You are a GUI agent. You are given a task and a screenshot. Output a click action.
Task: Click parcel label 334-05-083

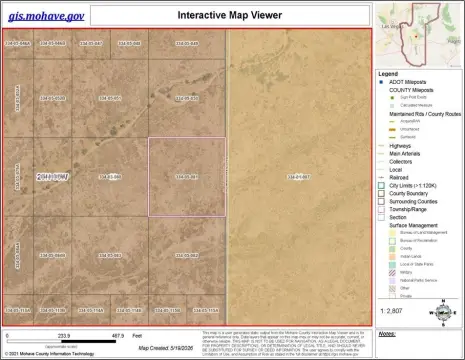pos(110,256)
